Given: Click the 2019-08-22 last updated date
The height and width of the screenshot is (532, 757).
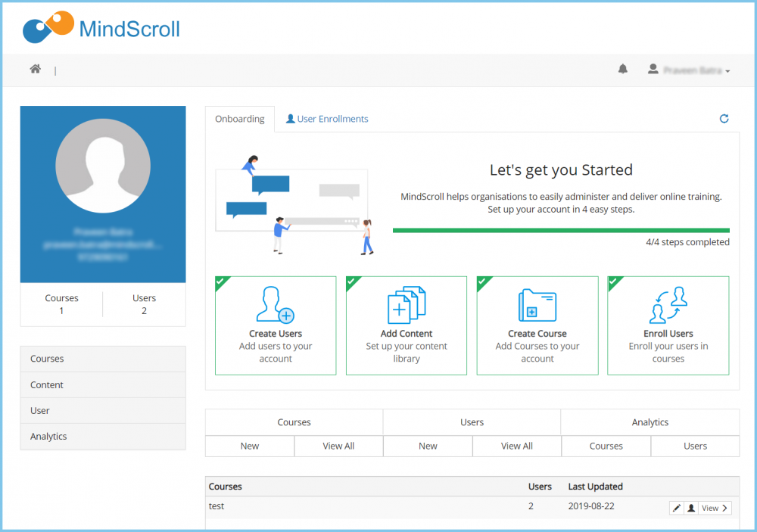Looking at the screenshot, I should tap(591, 506).
